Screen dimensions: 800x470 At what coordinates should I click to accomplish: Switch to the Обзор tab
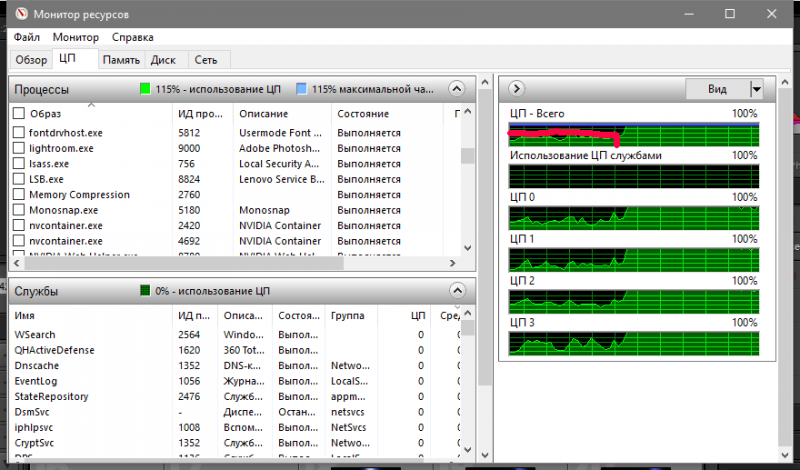[x=31, y=60]
